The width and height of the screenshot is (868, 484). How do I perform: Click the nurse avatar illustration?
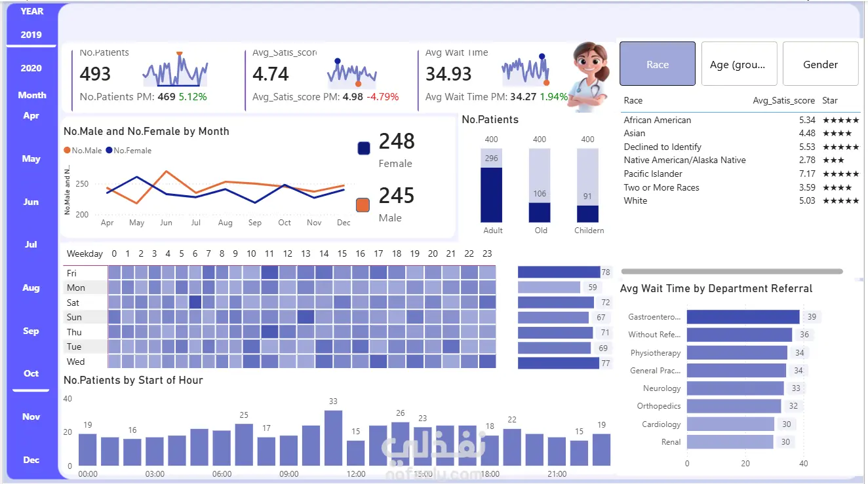coord(589,77)
